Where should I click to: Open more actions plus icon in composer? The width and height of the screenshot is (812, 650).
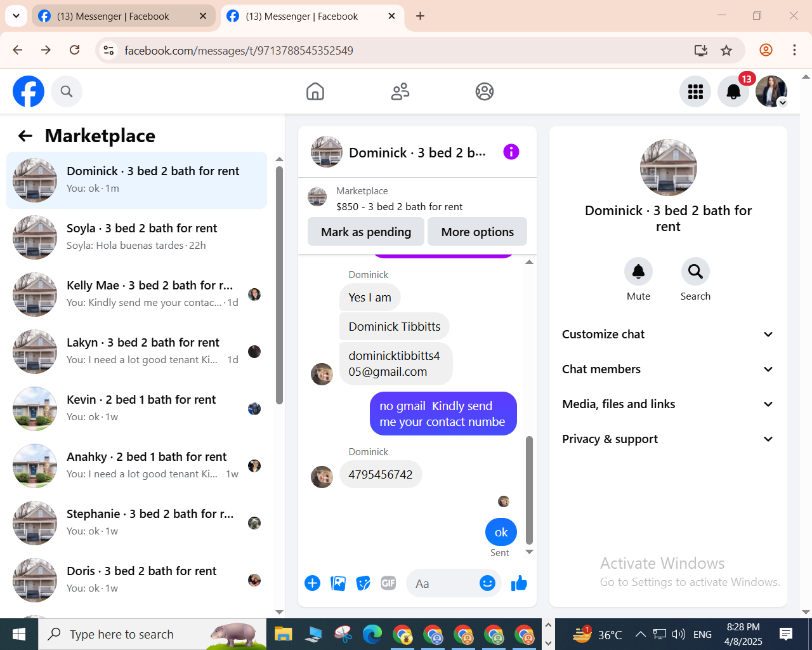312,583
